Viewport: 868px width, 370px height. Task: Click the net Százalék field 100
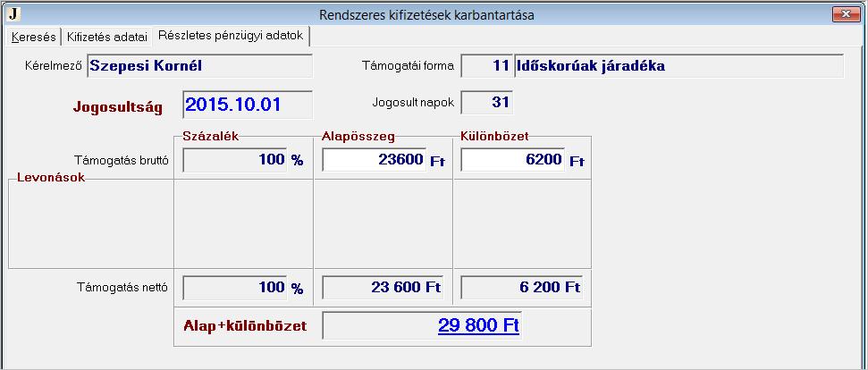tap(235, 288)
